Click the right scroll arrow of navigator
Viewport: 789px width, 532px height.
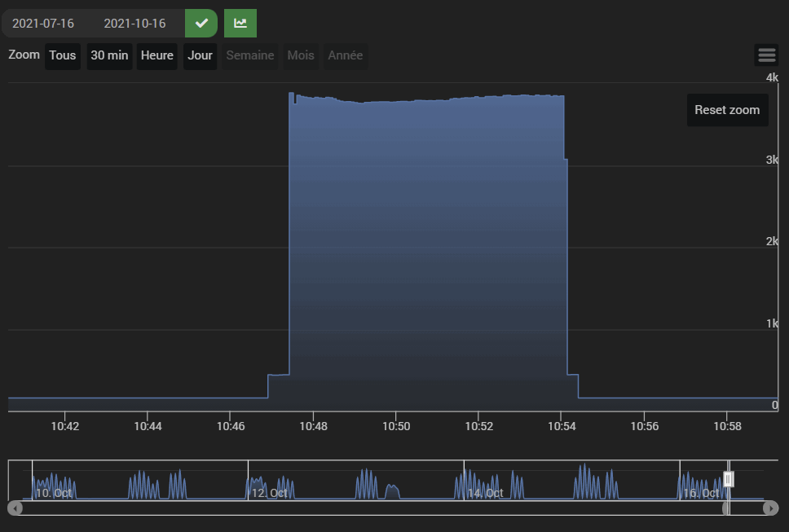770,508
